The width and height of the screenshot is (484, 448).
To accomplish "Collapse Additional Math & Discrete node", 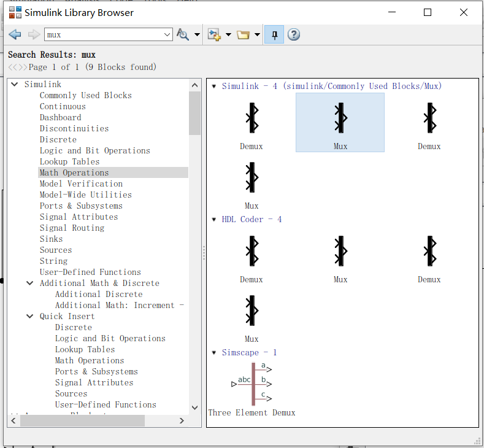I will click(29, 283).
